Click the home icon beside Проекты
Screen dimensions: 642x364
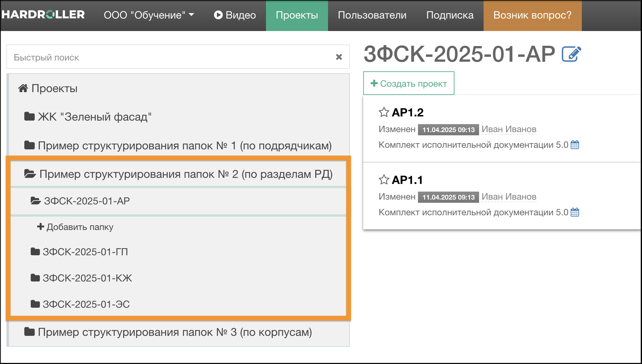23,88
